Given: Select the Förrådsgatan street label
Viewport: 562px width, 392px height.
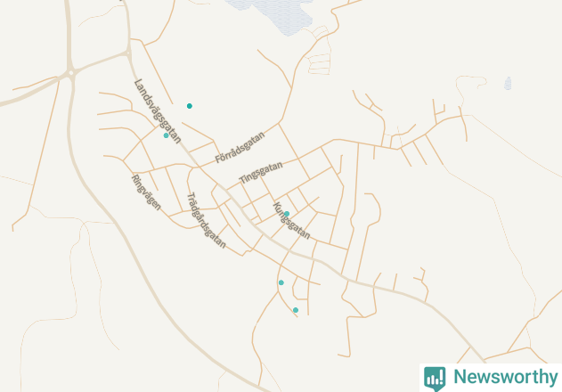Looking at the screenshot, I should [240, 147].
